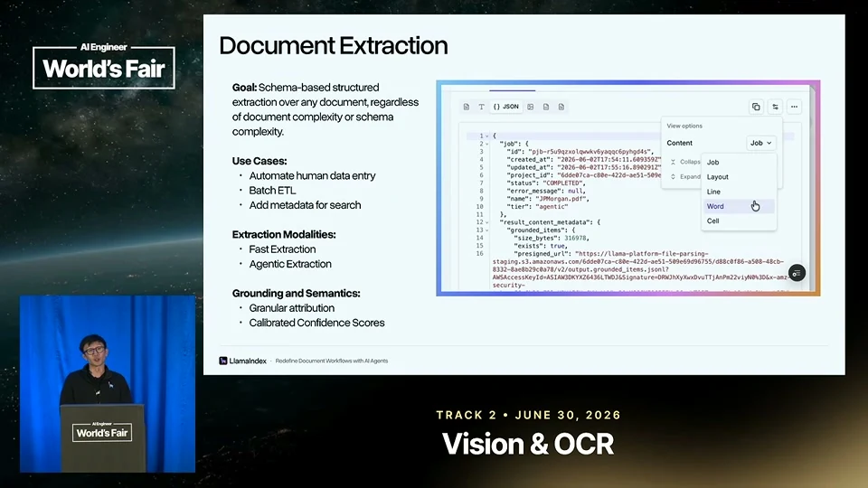Click the "Add metadata for search" bullet

[x=305, y=205]
